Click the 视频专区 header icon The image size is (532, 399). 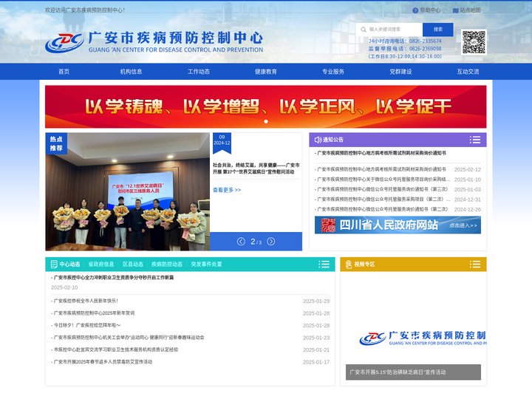(349, 265)
